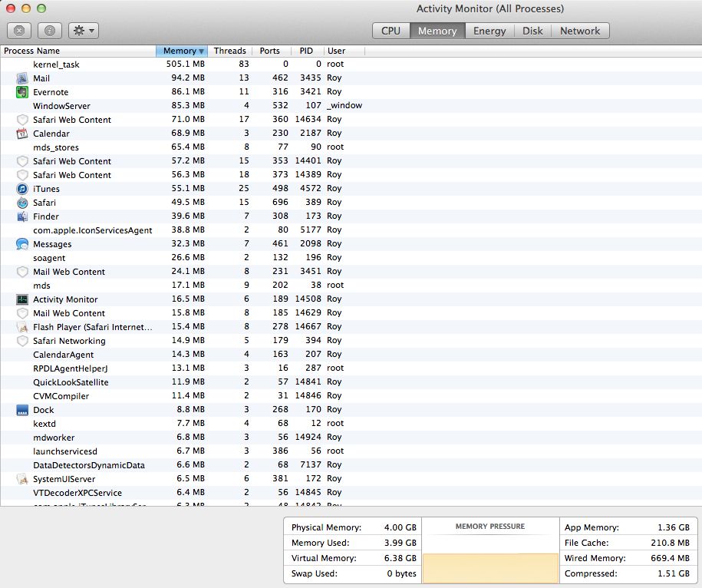The image size is (702, 588).
Task: Click the Activity Monitor app icon
Action: point(22,299)
